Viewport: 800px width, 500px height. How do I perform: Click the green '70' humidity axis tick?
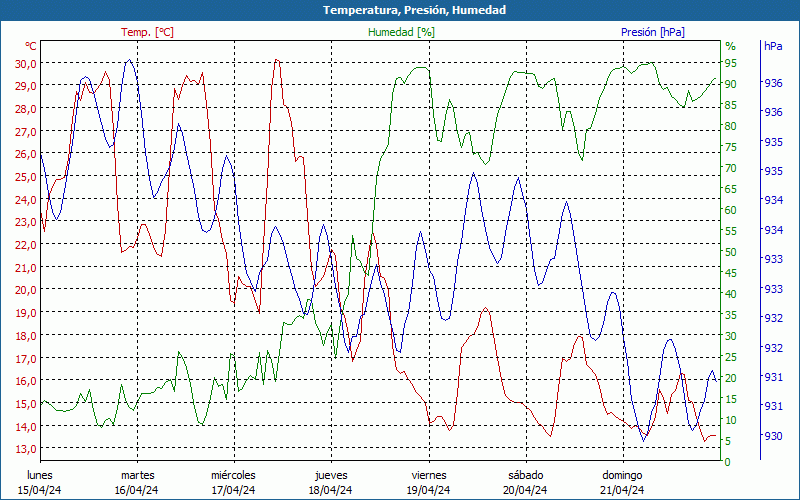[731, 168]
